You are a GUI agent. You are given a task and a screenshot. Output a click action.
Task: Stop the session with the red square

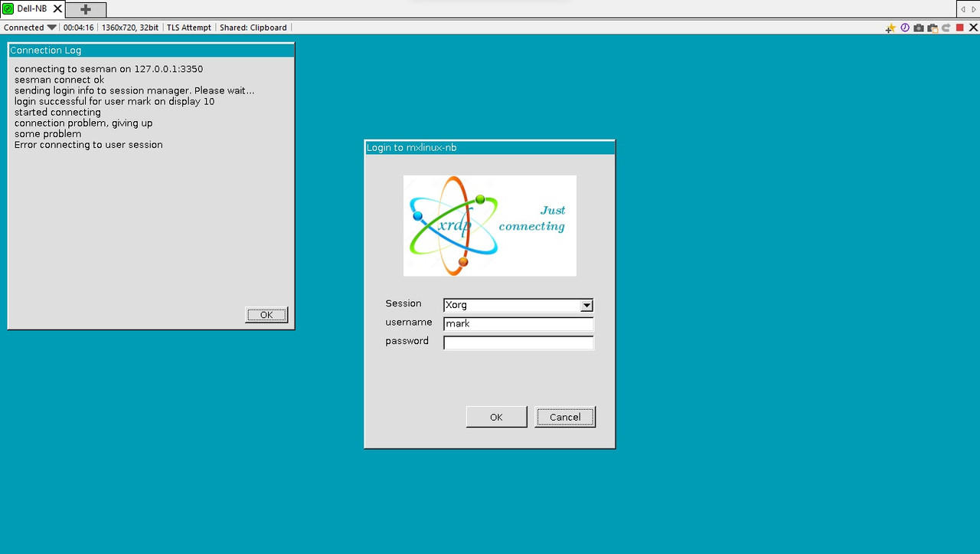point(960,28)
